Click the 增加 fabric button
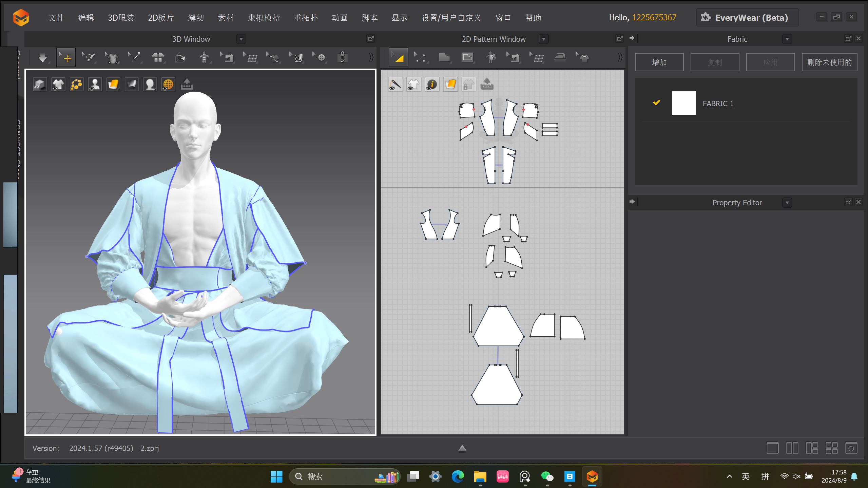 pyautogui.click(x=659, y=62)
